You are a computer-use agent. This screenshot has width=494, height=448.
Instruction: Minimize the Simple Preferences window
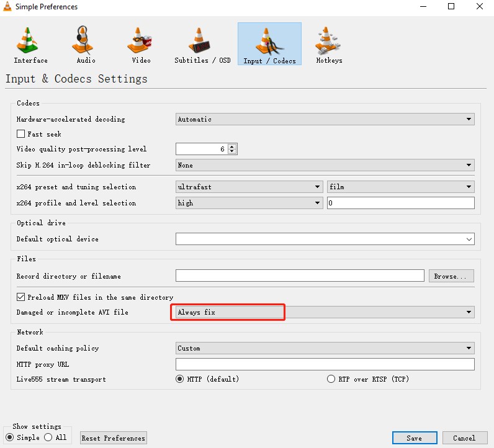point(423,6)
